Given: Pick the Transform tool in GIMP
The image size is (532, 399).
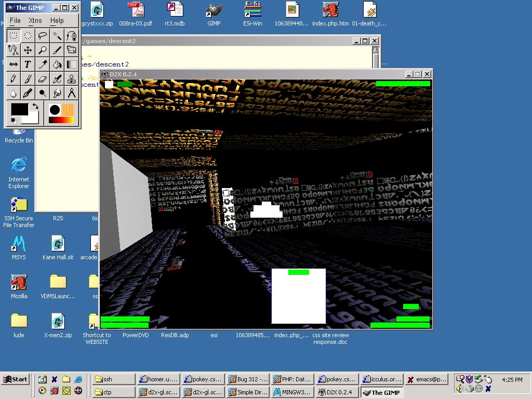Looking at the screenshot, I should click(71, 50).
